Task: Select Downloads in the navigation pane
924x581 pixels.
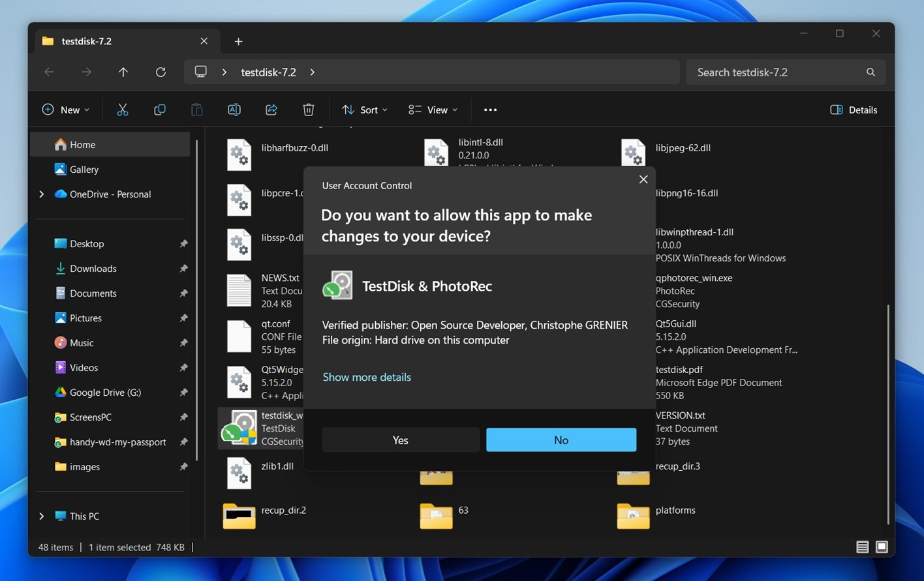Action: [x=93, y=268]
